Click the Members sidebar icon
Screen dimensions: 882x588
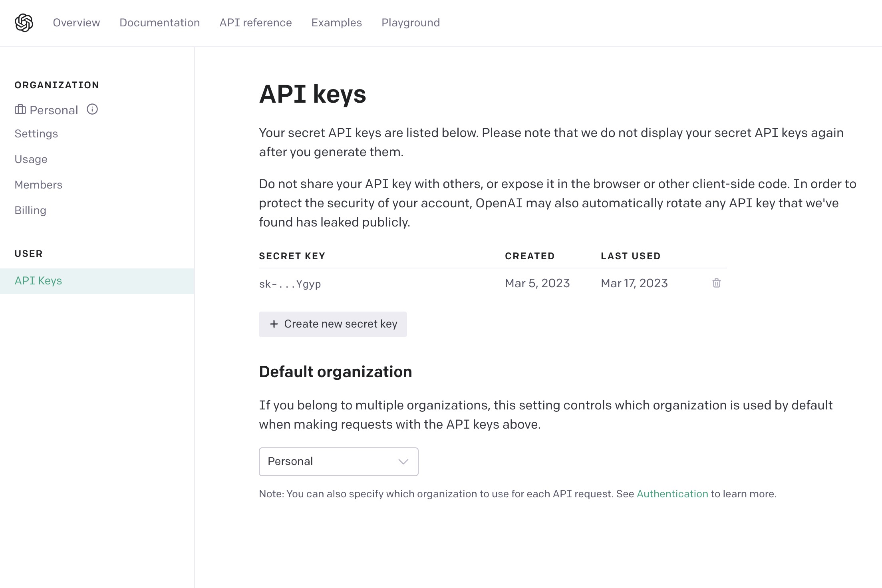point(38,185)
